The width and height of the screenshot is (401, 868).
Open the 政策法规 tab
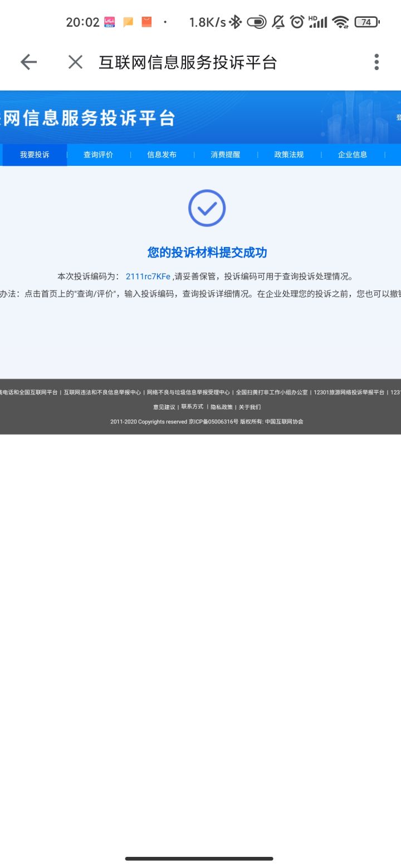288,155
